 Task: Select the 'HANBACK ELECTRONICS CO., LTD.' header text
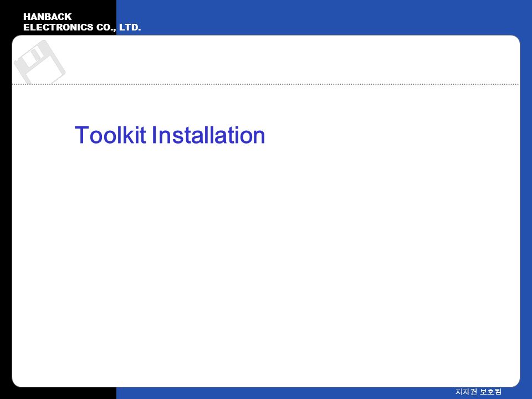[x=82, y=22]
